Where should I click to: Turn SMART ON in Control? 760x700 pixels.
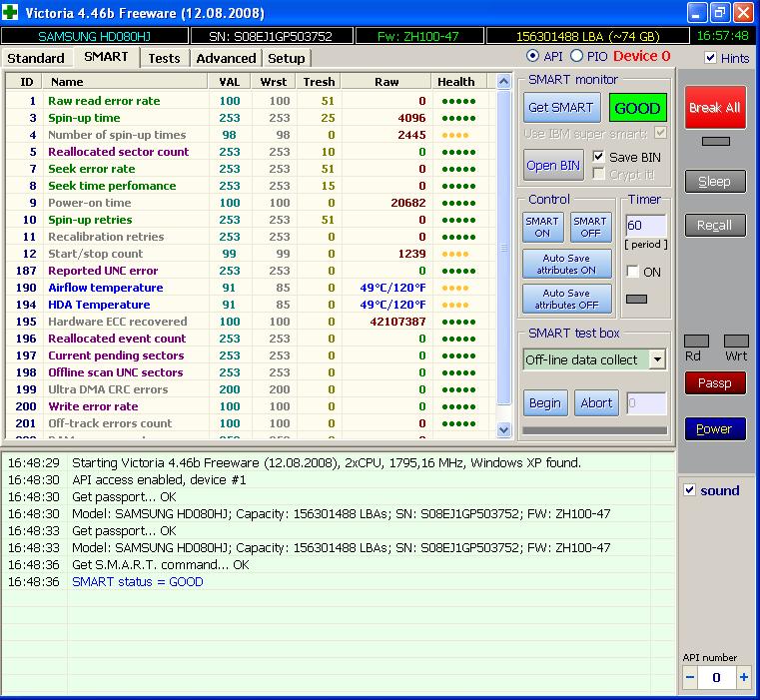(x=542, y=227)
